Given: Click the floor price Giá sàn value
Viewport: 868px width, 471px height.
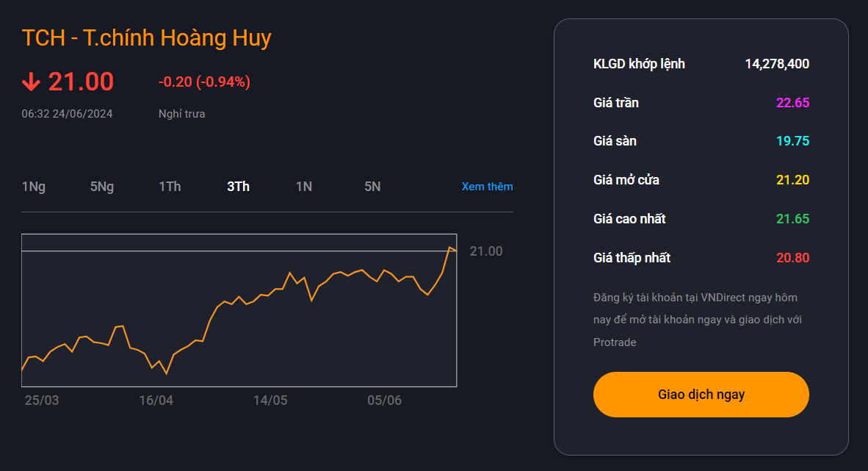Looking at the screenshot, I should [792, 141].
